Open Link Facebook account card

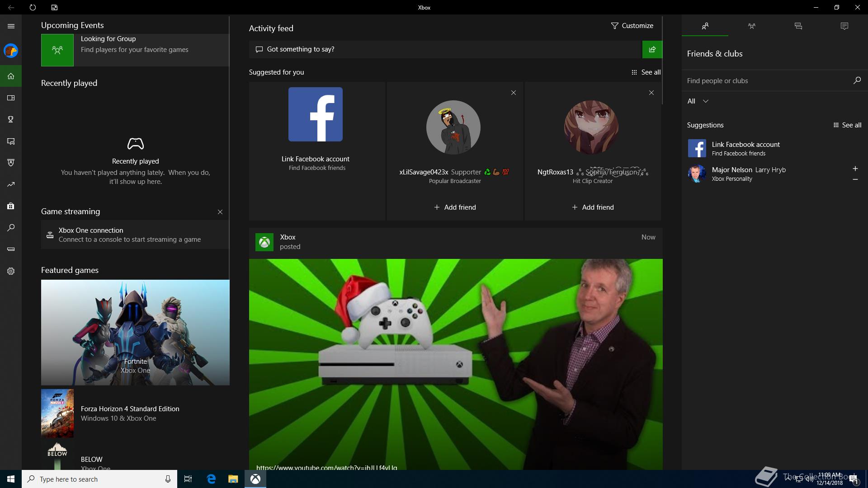point(317,151)
